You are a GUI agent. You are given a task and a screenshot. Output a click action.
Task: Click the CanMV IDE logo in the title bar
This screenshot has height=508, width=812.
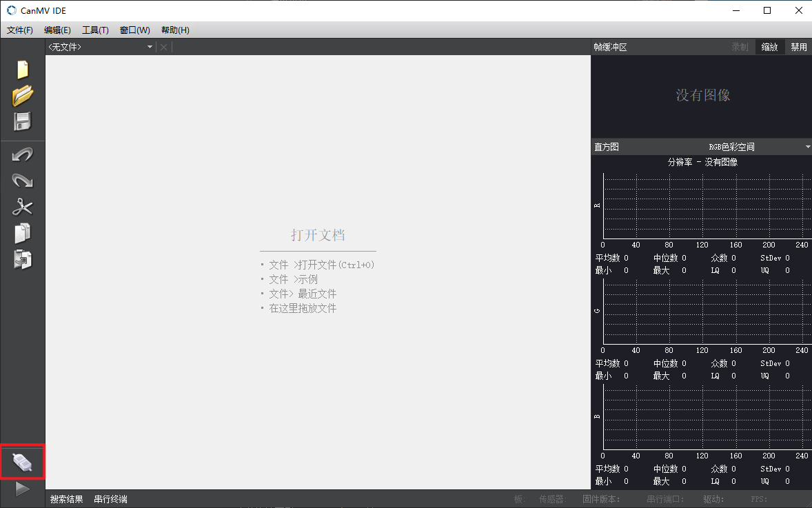12,10
